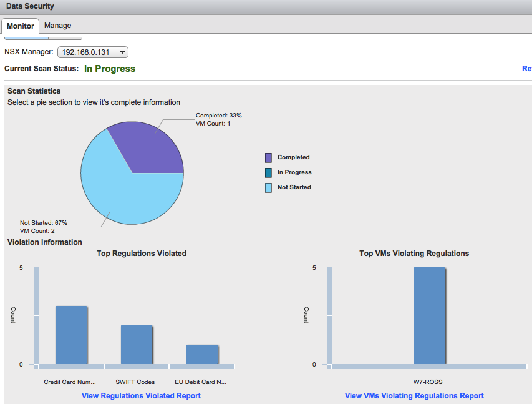This screenshot has width=532, height=404.
Task: Click the Credit Card Numbers bar
Action: pyautogui.click(x=71, y=335)
